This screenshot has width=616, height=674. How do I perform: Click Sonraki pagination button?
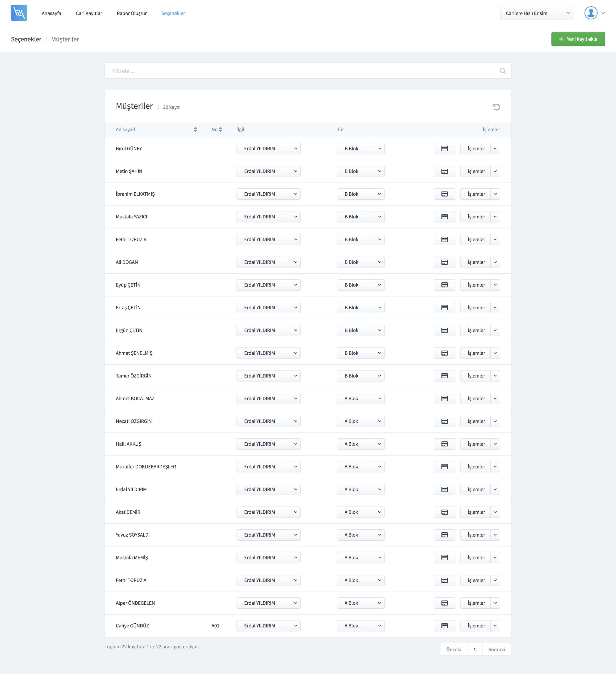point(496,650)
